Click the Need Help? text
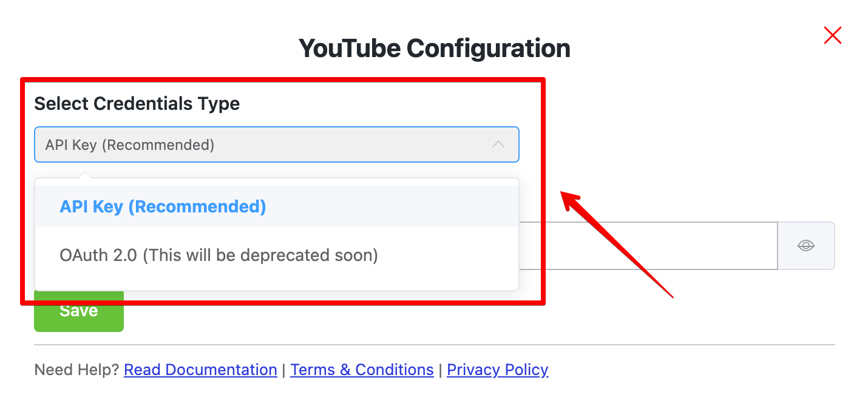This screenshot has width=868, height=403. point(76,370)
